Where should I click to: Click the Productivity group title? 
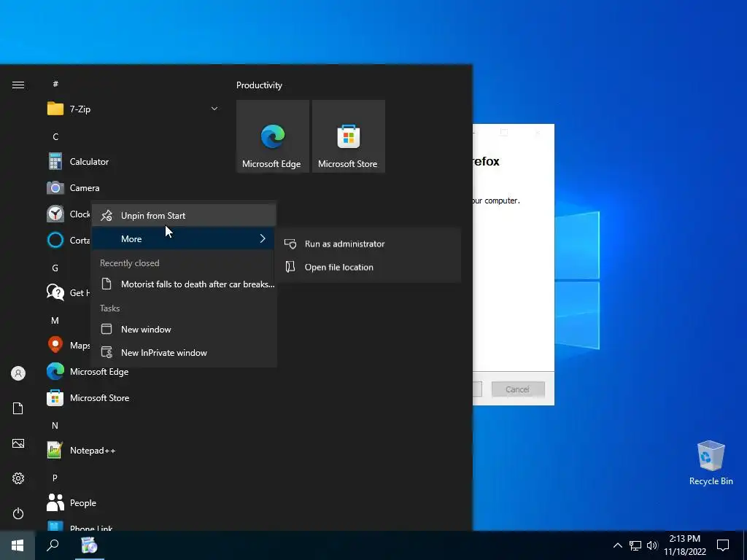[x=259, y=85]
